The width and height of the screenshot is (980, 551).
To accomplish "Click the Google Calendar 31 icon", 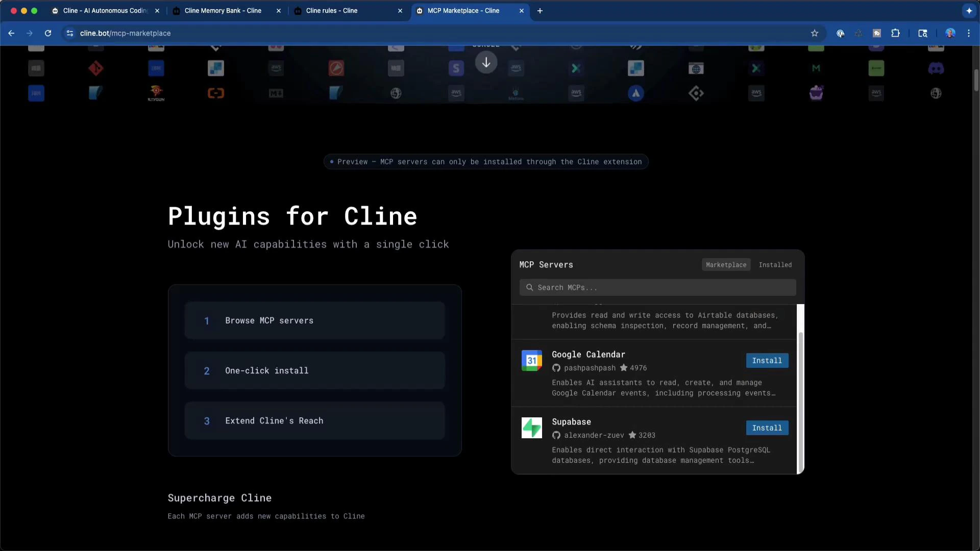I will [x=531, y=360].
